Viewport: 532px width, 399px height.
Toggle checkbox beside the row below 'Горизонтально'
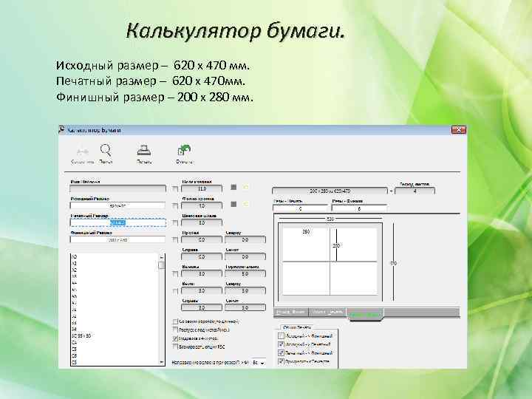tap(175, 291)
